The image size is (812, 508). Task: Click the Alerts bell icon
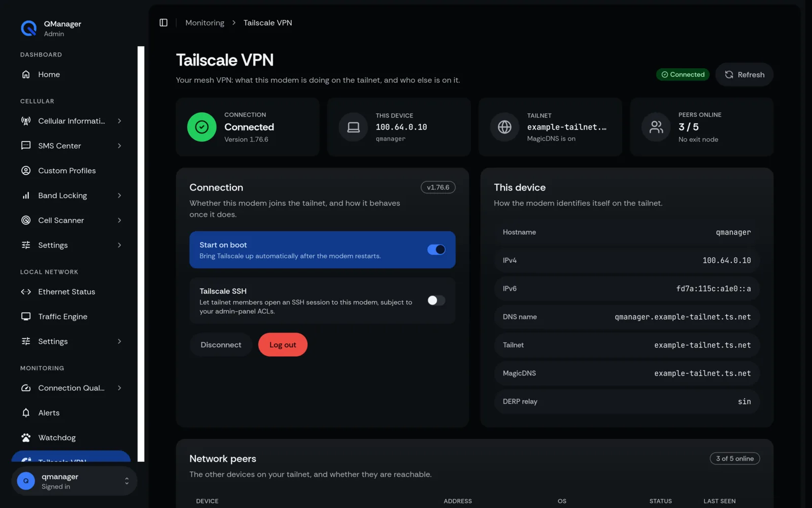(26, 412)
